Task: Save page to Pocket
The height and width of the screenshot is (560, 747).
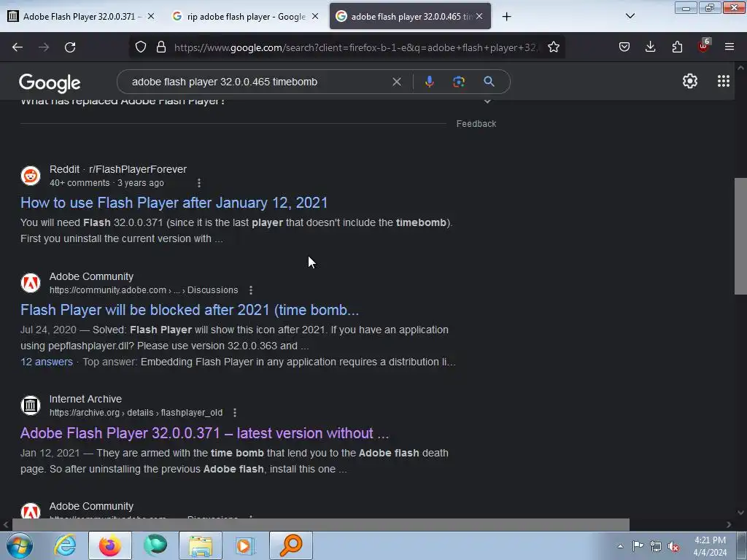Action: (x=624, y=47)
